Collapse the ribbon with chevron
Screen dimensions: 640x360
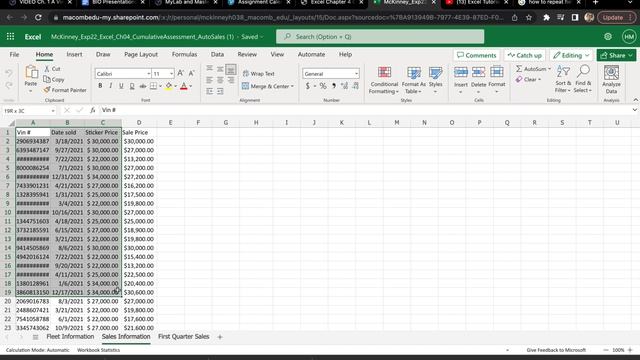point(635,100)
